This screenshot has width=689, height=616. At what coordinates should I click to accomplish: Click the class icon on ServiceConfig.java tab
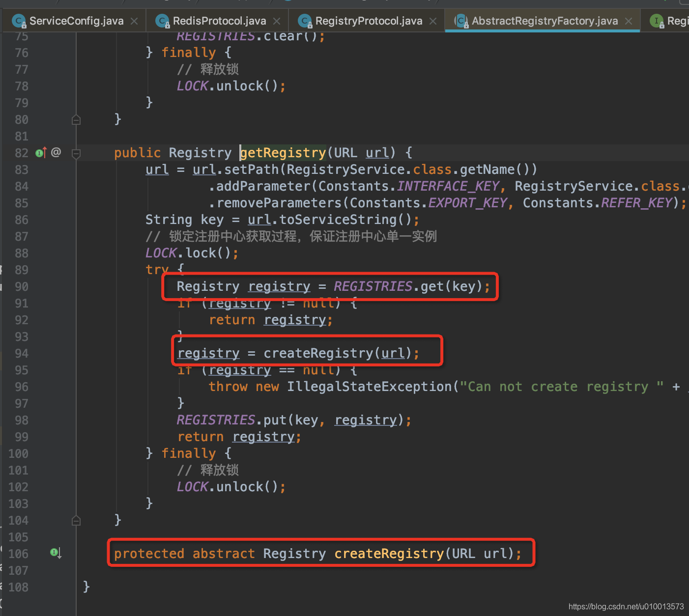coord(19,21)
